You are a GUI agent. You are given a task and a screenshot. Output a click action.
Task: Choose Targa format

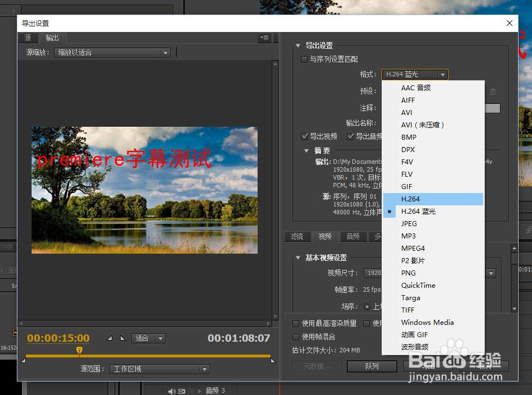pyautogui.click(x=433, y=297)
